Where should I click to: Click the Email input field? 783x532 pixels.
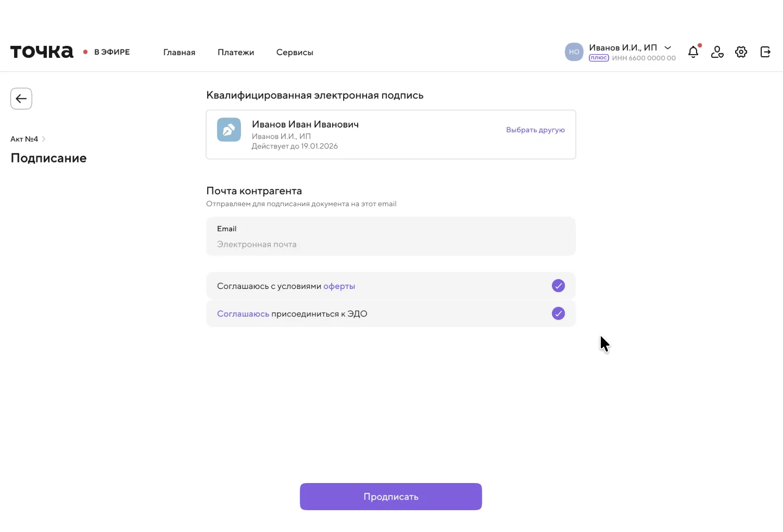pyautogui.click(x=391, y=244)
